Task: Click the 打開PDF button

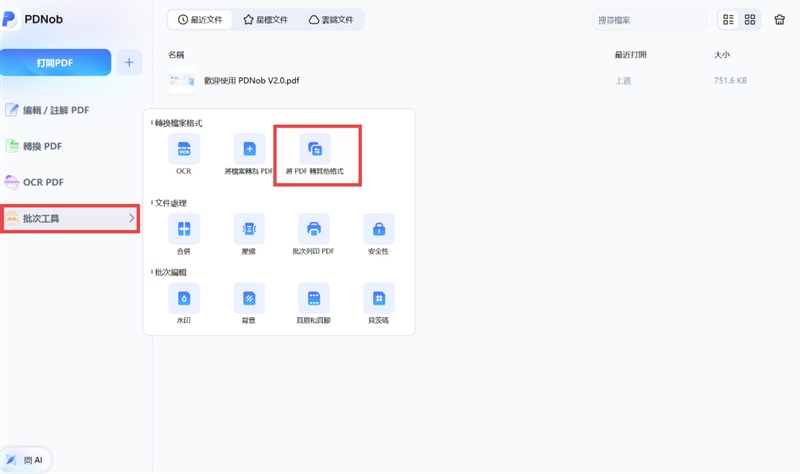Action: tap(55, 63)
